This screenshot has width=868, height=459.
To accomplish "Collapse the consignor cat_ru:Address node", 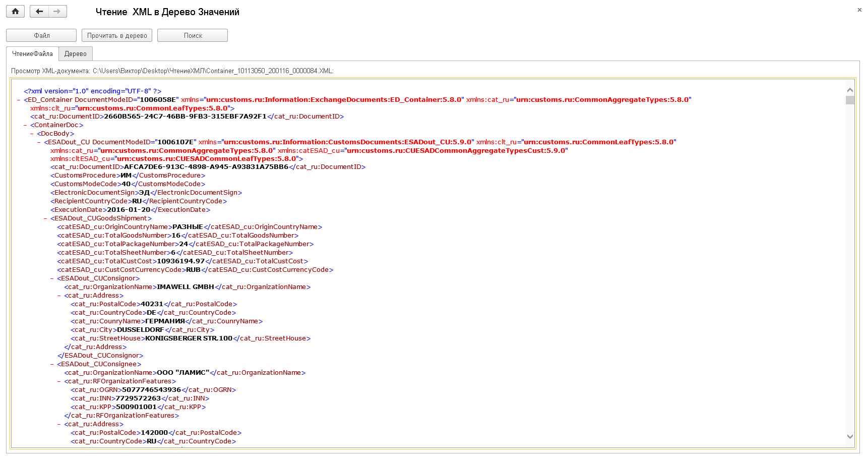I will tap(59, 296).
